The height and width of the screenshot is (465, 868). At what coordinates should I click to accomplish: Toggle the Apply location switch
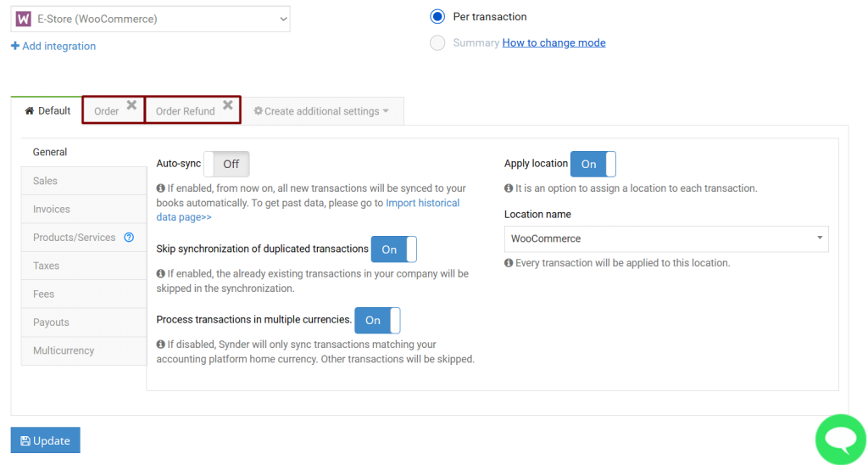593,164
